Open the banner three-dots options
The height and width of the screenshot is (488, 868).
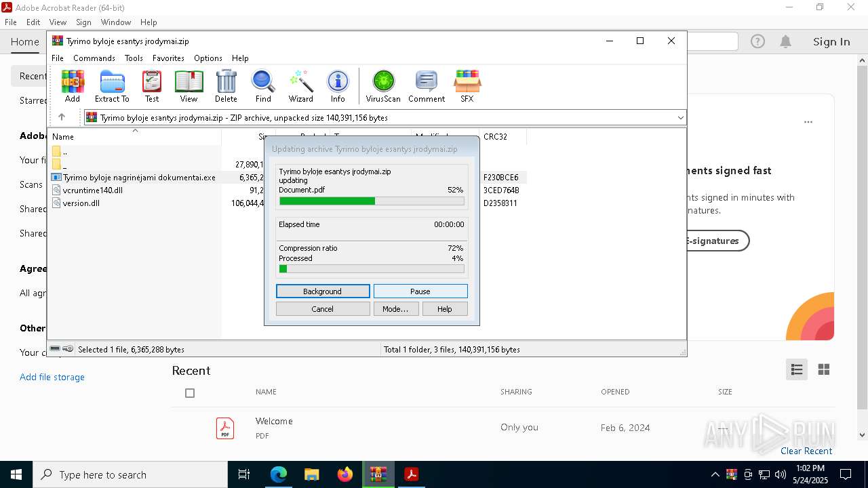click(808, 123)
